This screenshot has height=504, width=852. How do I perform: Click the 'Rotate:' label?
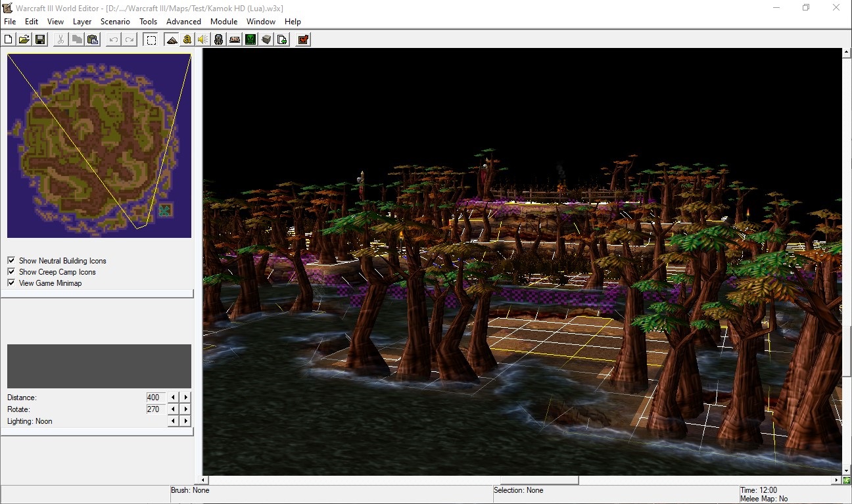(x=19, y=409)
